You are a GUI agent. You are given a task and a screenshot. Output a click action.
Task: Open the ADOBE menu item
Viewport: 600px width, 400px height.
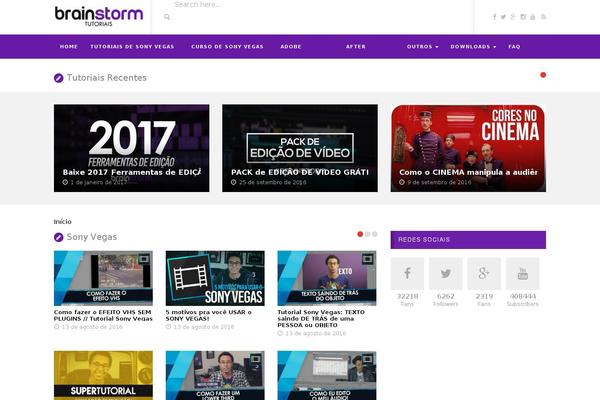(291, 47)
